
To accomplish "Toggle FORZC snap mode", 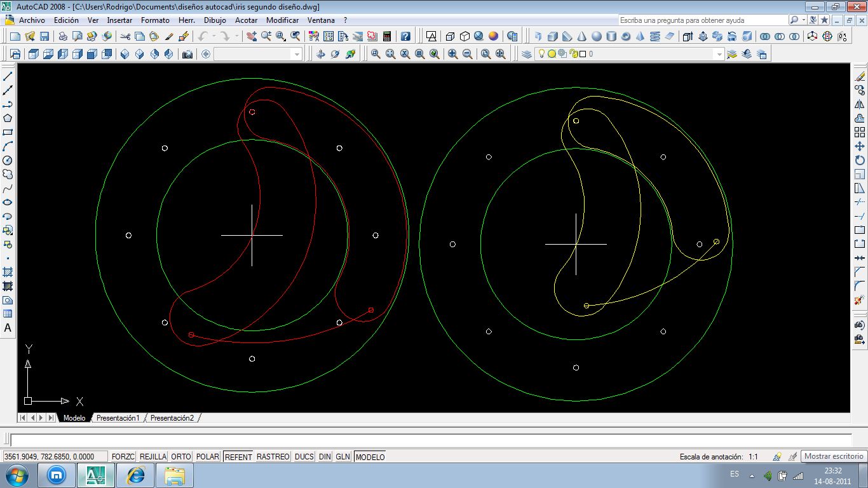I will [x=123, y=456].
